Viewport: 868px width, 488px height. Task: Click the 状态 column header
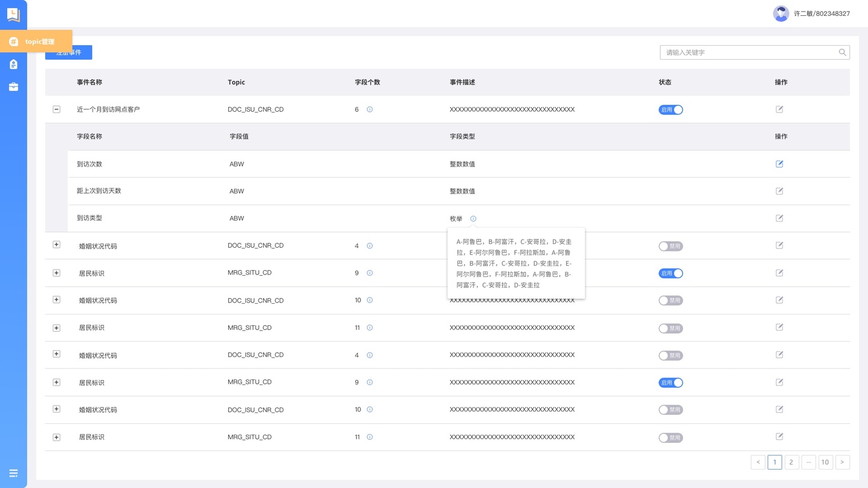[x=665, y=82]
